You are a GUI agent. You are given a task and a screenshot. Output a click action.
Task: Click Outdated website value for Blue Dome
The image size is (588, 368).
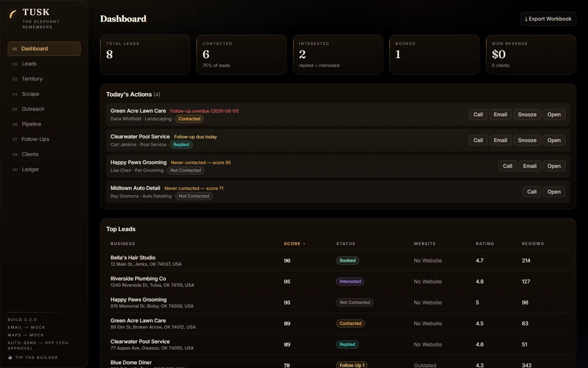point(425,365)
